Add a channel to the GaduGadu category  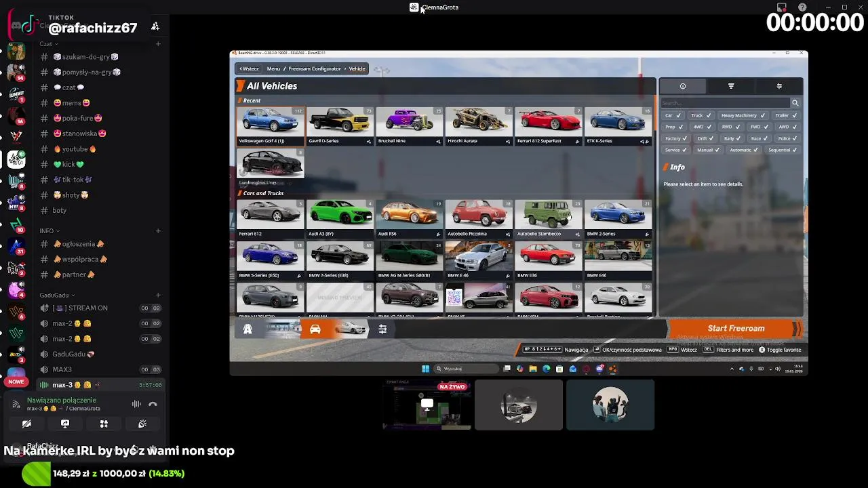pos(158,296)
